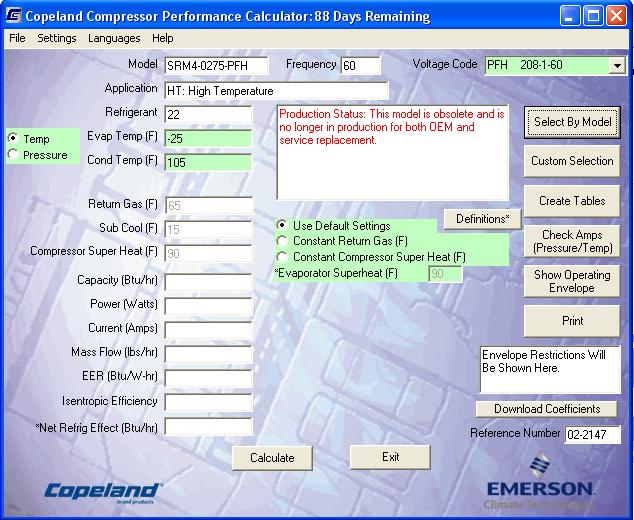Click Check Amps (Pressure/Temp) button
This screenshot has height=520, width=634.
click(x=572, y=241)
